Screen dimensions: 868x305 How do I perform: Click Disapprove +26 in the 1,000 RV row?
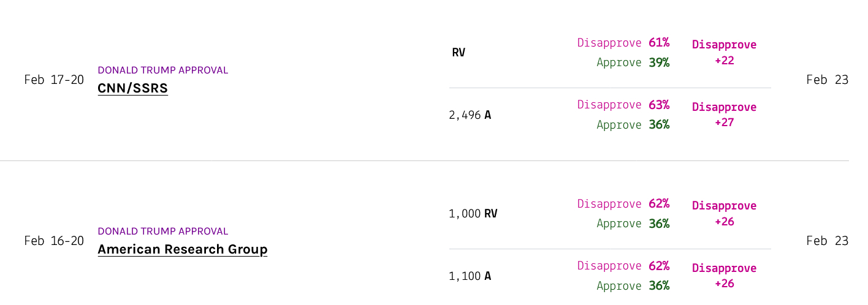(x=724, y=214)
